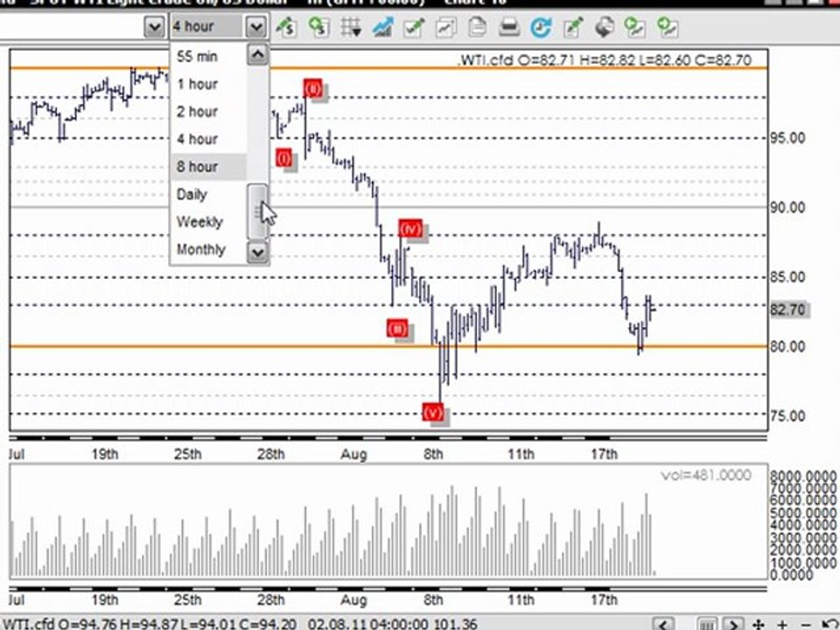Click the timeframe list scroll-down arrow
Image resolution: width=840 pixels, height=630 pixels.
257,252
